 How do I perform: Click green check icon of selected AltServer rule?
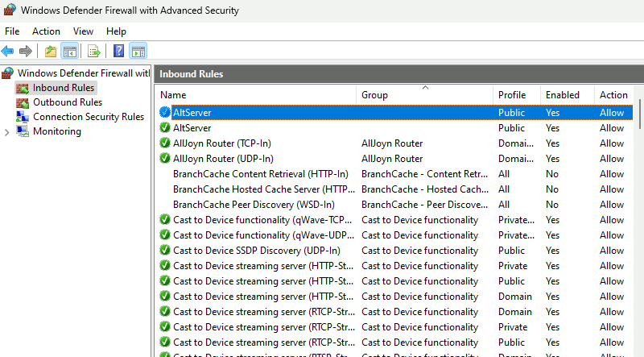pyautogui.click(x=165, y=112)
